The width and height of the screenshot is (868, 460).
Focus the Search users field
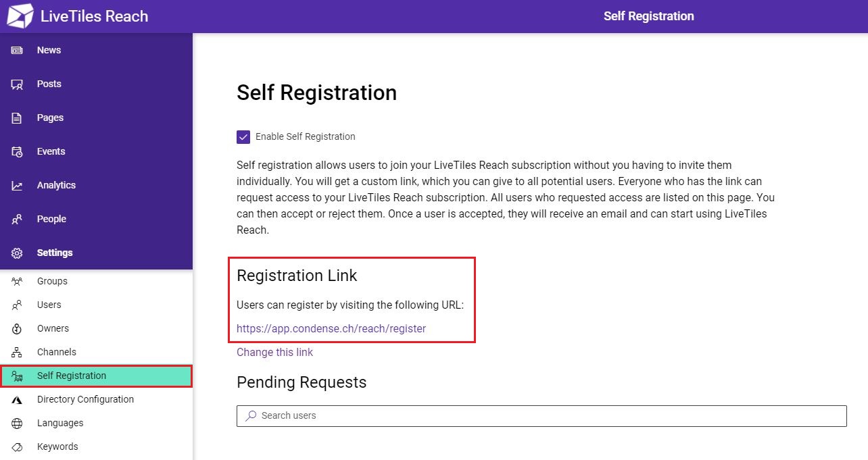click(x=541, y=415)
